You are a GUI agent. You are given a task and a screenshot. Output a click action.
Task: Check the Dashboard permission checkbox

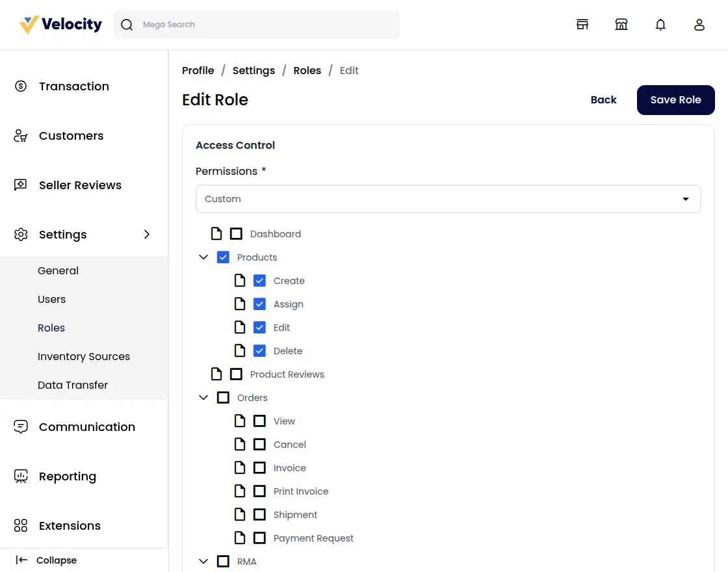point(237,233)
